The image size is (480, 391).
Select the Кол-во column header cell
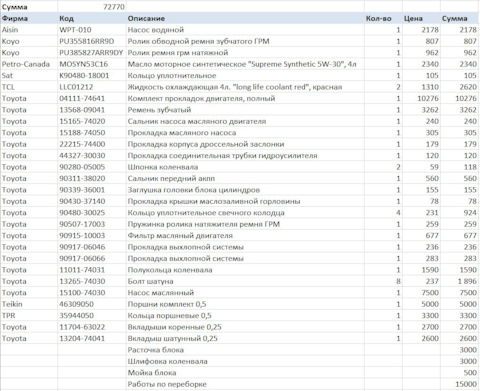tap(383, 18)
